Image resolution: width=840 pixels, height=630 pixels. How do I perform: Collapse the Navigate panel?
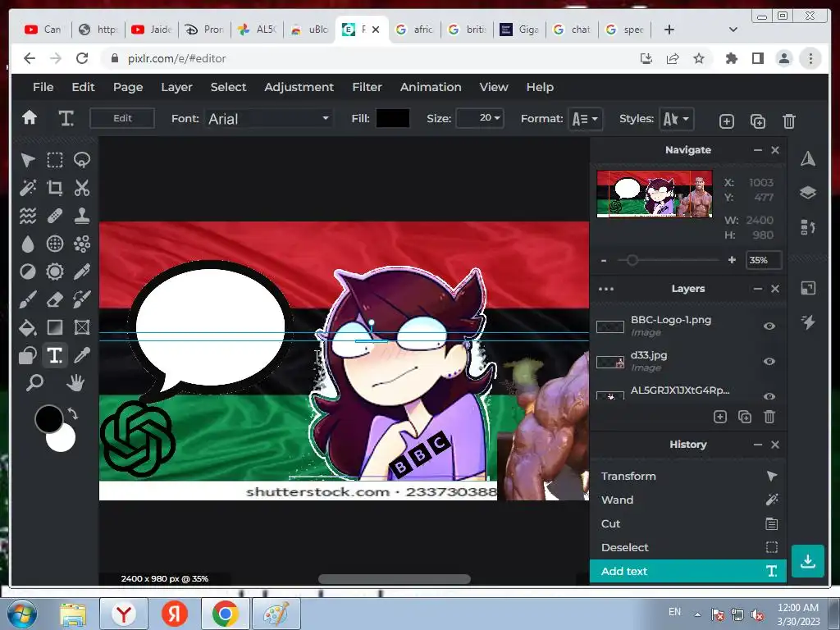click(x=757, y=150)
